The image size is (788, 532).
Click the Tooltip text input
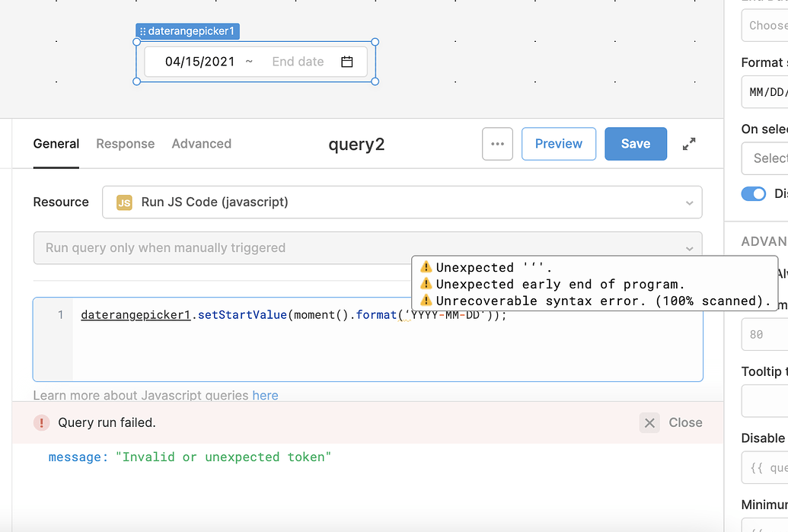coord(765,401)
